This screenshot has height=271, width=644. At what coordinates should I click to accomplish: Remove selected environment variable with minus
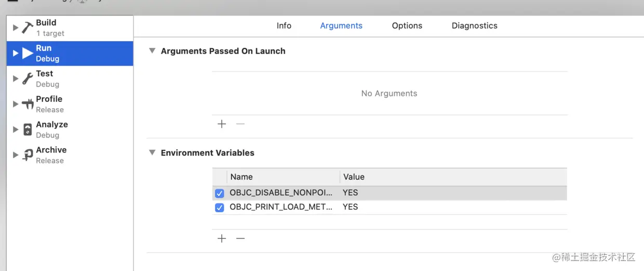point(240,238)
